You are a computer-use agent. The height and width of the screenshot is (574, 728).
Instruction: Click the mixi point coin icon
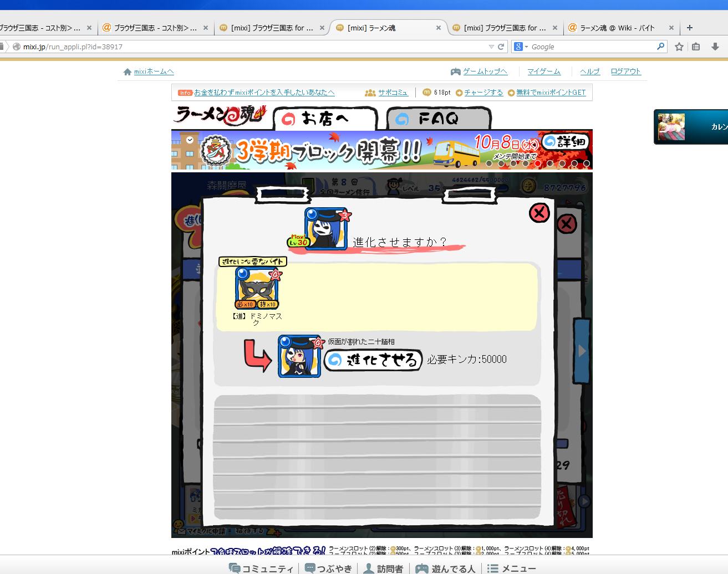pyautogui.click(x=426, y=93)
